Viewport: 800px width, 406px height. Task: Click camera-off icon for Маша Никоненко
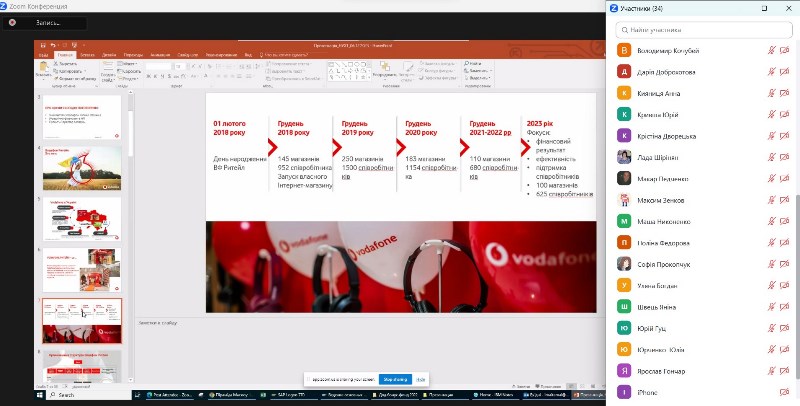point(785,221)
